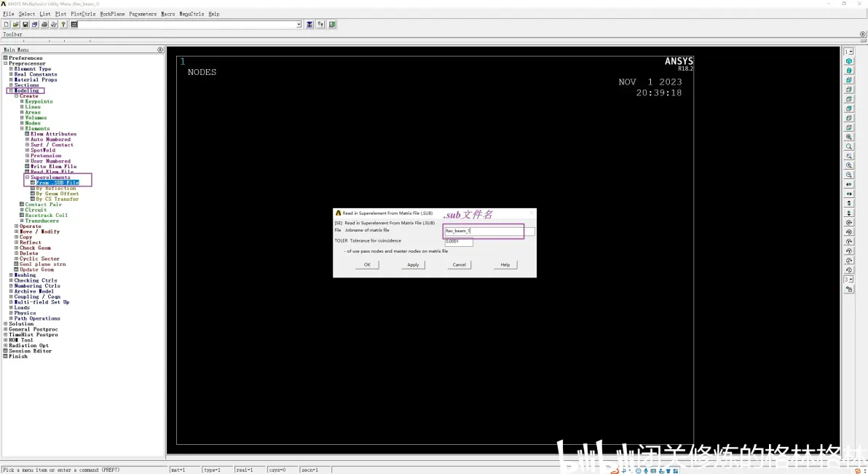The width and height of the screenshot is (868, 474).
Task: Click the TOLER tolerance input field
Action: tap(459, 242)
